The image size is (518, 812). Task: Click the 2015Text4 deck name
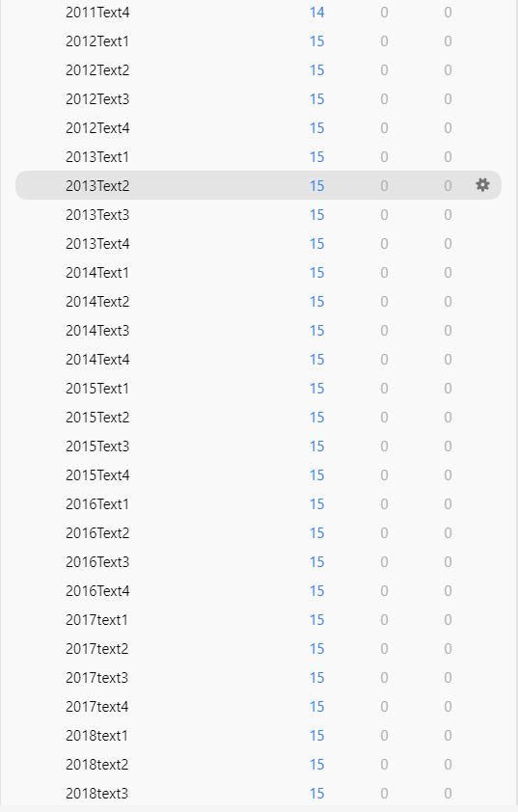point(97,475)
